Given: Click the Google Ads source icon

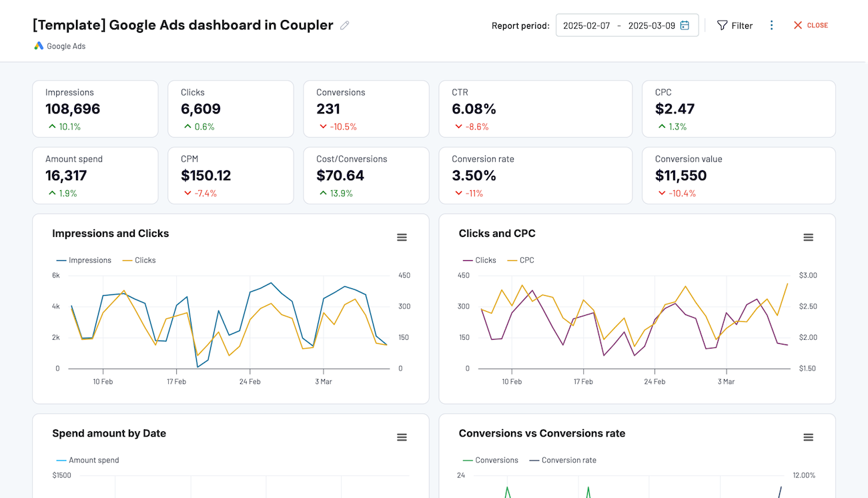Looking at the screenshot, I should pos(38,45).
